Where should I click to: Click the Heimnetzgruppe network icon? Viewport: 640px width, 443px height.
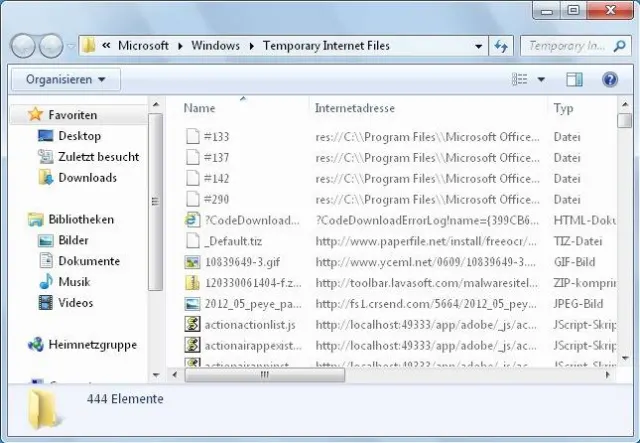pyautogui.click(x=36, y=345)
